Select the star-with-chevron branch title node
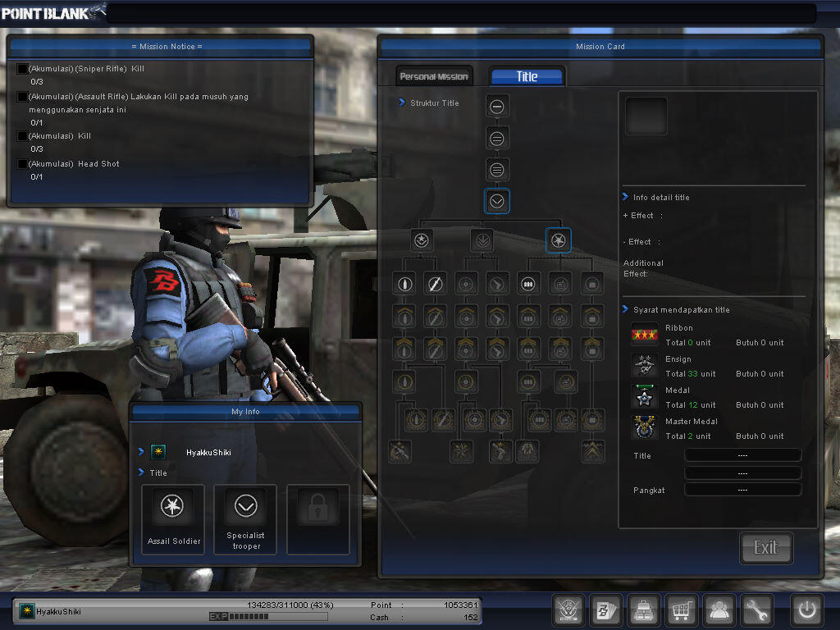Viewport: 840px width, 630px height. click(421, 240)
